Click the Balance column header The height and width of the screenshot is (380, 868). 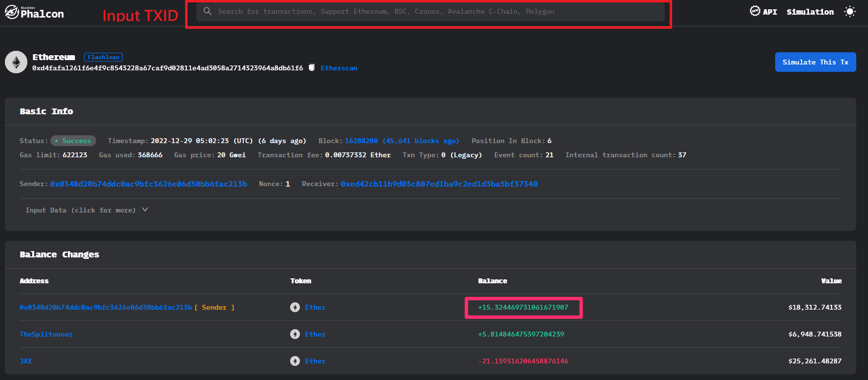point(492,281)
